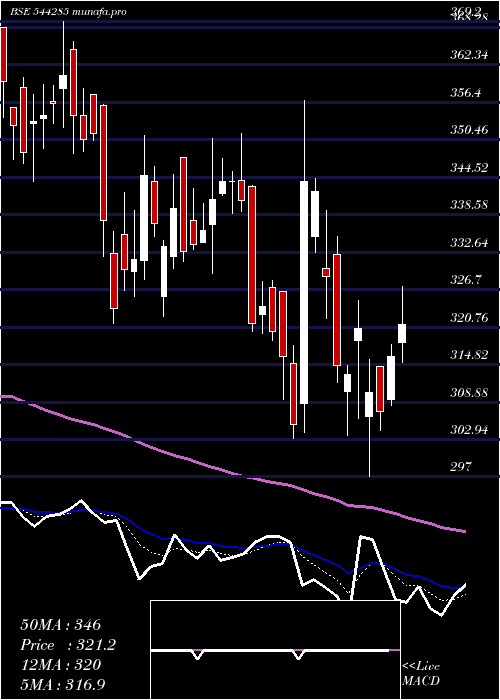The height and width of the screenshot is (700, 500).
Task: Click the 302.94 price axis label
Action: [x=469, y=430]
